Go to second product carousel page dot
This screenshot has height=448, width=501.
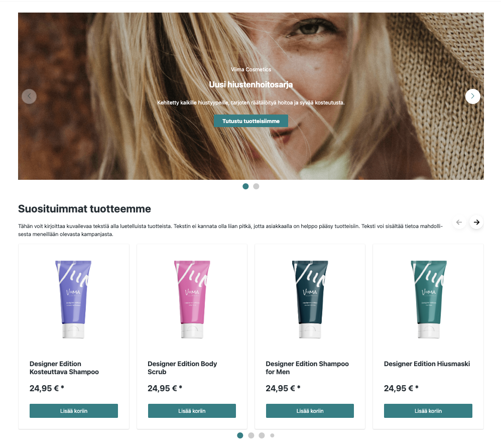(251, 435)
